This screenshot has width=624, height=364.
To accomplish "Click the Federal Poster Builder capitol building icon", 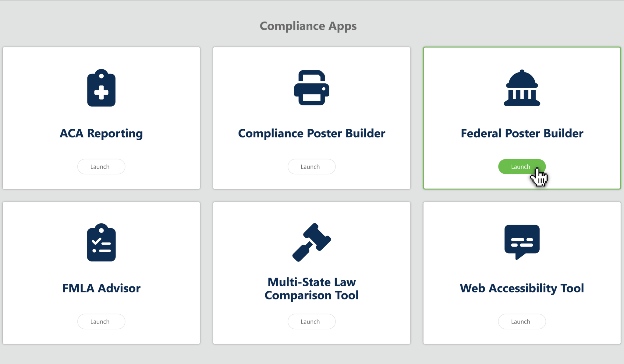I will click(x=522, y=88).
